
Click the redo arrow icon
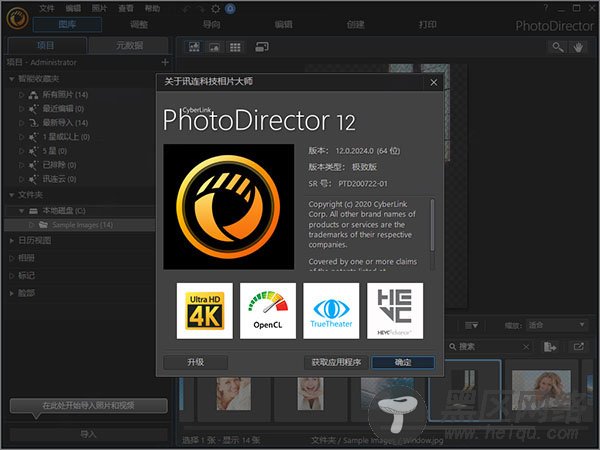(201, 8)
